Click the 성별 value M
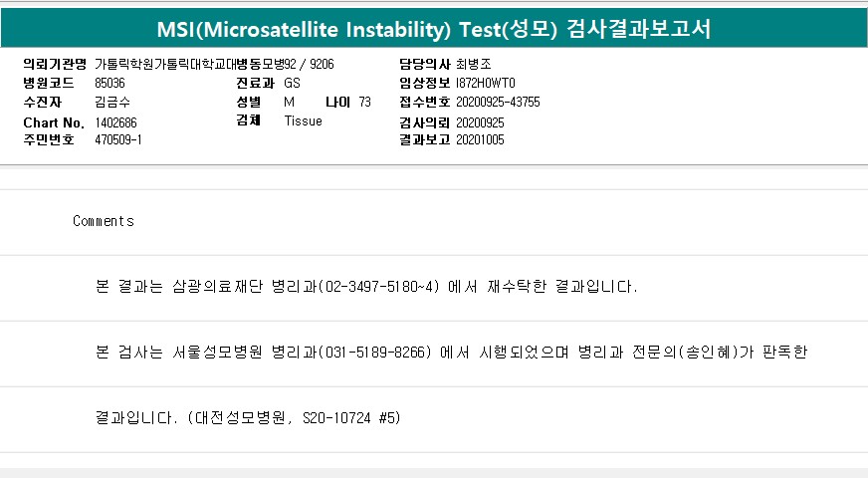This screenshot has height=478, width=868. coord(289,102)
